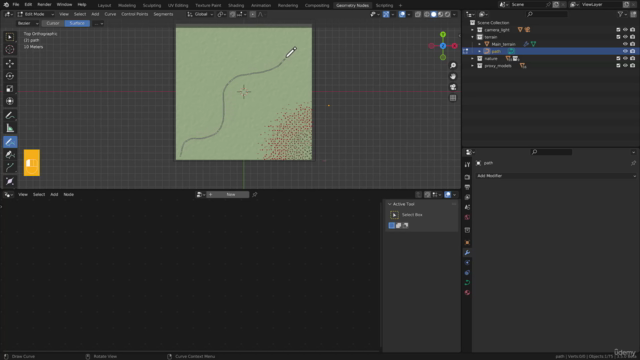640x360 pixels.
Task: Toggle exclude checkbox for terrain collection
Action: tap(618, 37)
